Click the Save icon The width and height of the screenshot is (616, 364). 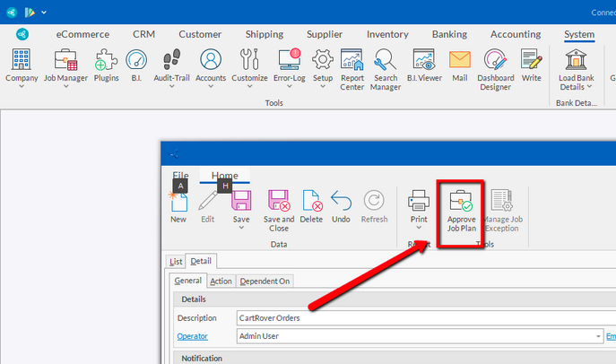[x=241, y=200]
